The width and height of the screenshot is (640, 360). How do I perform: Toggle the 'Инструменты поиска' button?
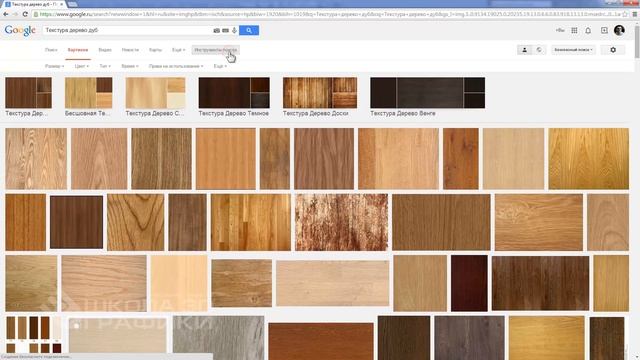pos(216,50)
